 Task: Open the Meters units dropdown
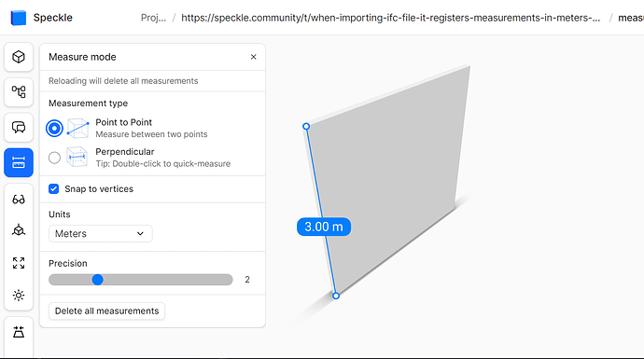click(100, 233)
